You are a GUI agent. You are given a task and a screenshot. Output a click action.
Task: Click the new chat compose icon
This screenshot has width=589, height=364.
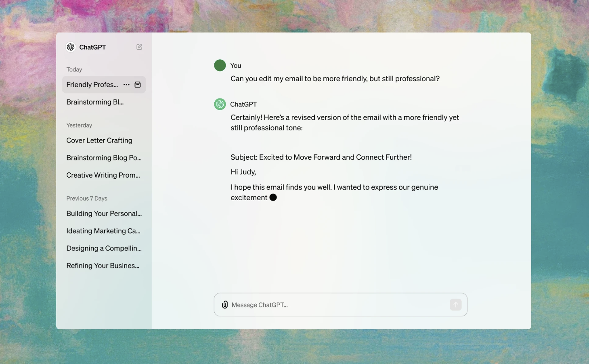(139, 47)
